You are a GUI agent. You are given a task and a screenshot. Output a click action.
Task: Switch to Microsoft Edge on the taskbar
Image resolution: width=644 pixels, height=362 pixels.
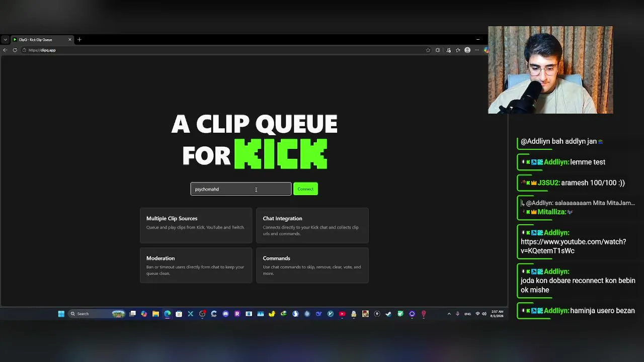168,314
